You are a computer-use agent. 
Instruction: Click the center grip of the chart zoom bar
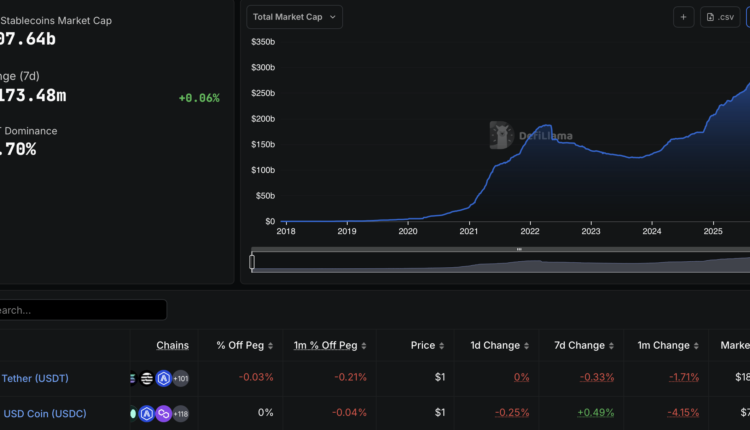[x=519, y=249]
